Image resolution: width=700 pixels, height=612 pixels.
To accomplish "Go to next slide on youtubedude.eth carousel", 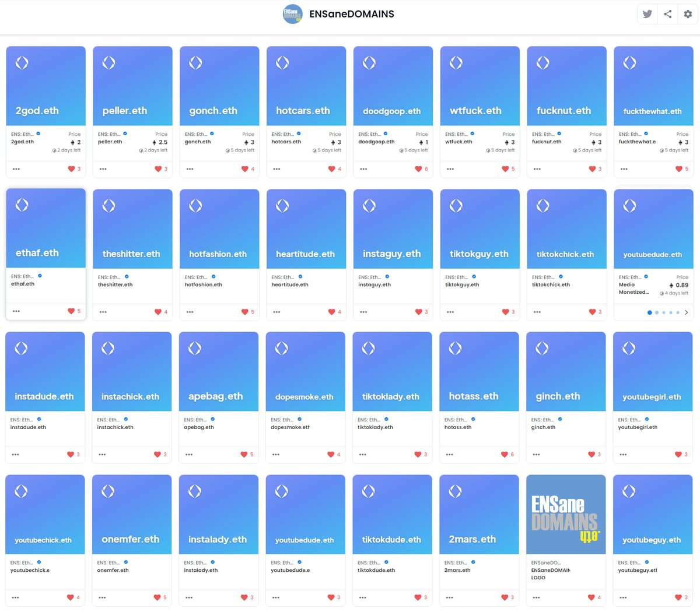I will (687, 312).
